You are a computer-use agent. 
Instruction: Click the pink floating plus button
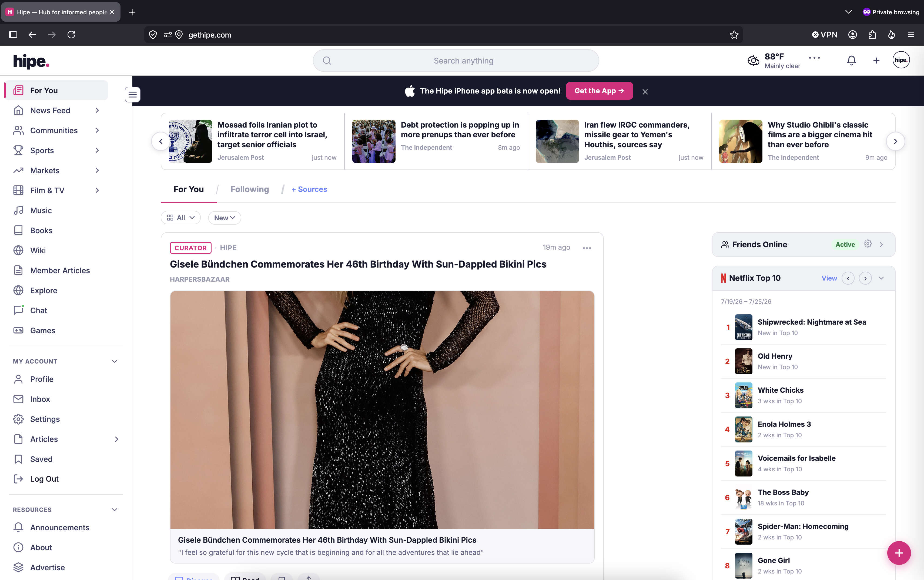899,553
